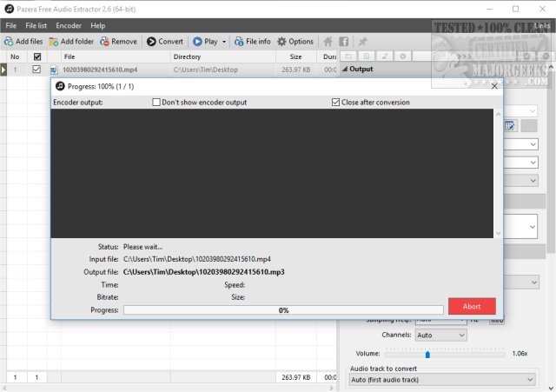Click the edit profile icon in Output panel

[510, 126]
